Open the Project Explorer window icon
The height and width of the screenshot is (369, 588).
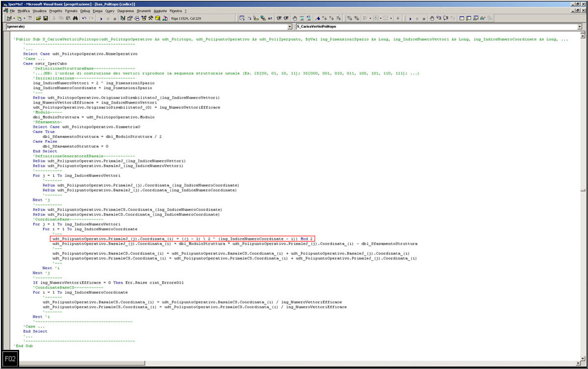coord(123,18)
